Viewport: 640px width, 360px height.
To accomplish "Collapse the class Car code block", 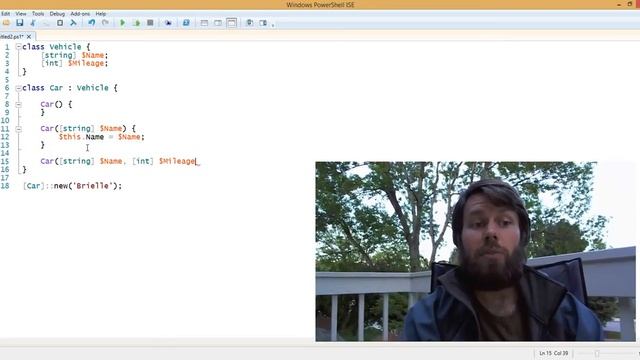I will (18, 88).
